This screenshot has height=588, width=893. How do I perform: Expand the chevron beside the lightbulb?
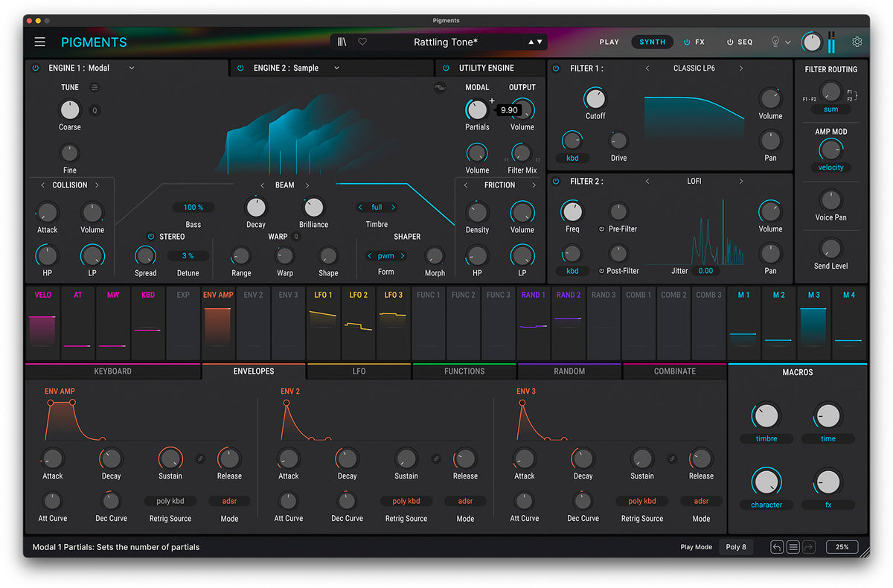pos(788,42)
